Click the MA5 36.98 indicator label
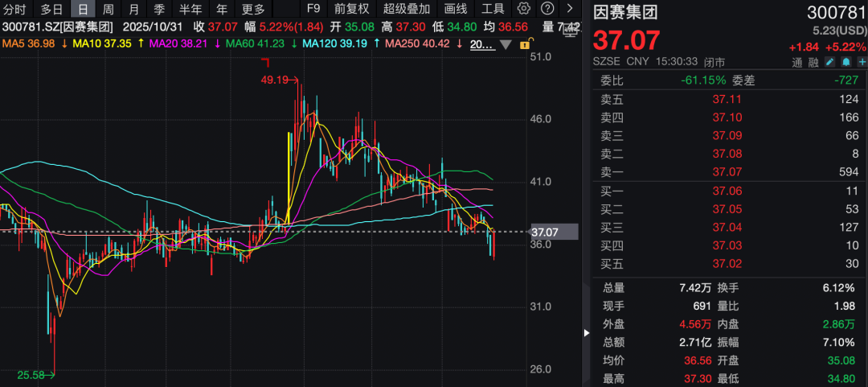The image size is (868, 387). click(28, 43)
